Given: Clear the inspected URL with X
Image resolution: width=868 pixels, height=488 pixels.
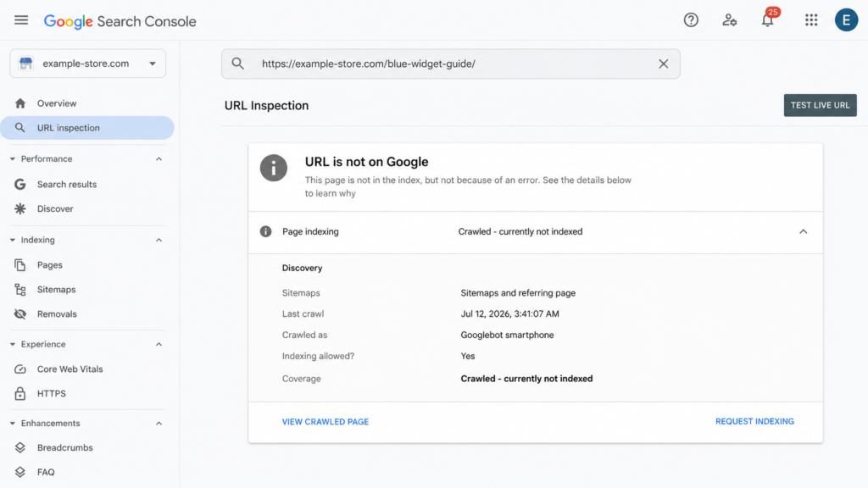Looking at the screenshot, I should click(663, 64).
